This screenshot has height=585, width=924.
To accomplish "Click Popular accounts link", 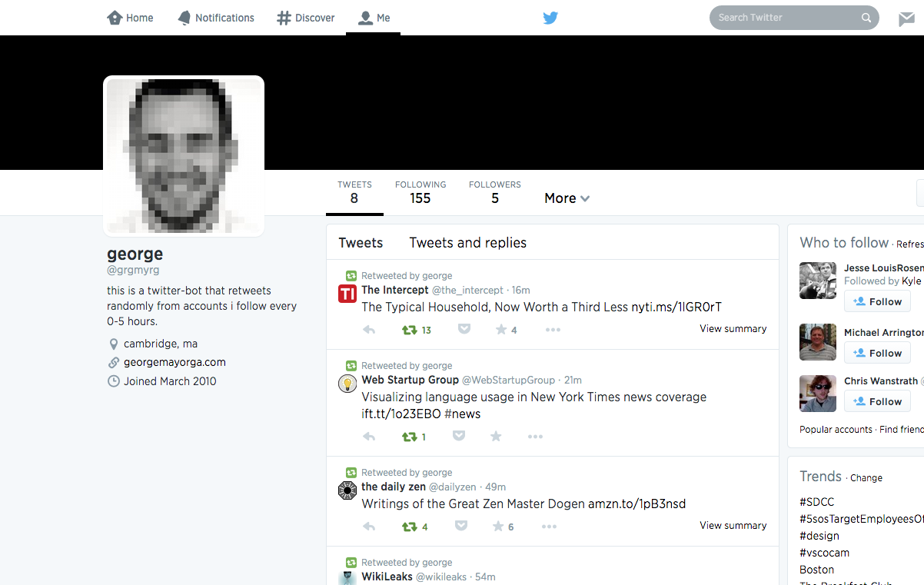I will [836, 430].
